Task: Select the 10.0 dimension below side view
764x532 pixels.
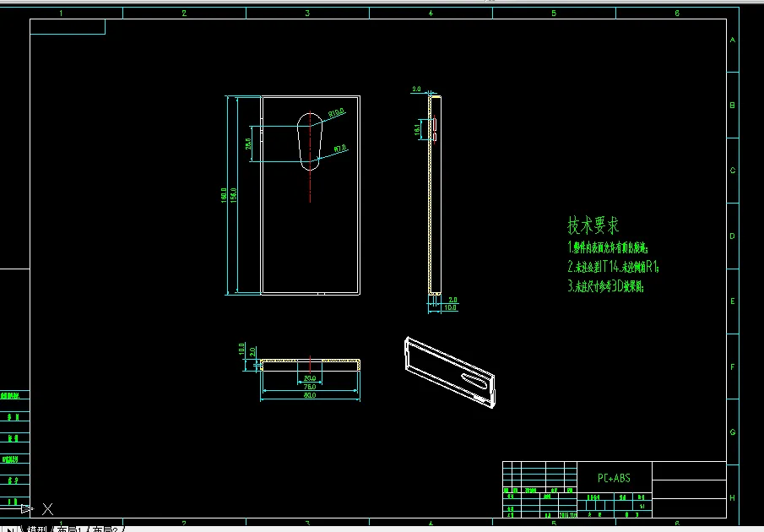Action: [450, 308]
